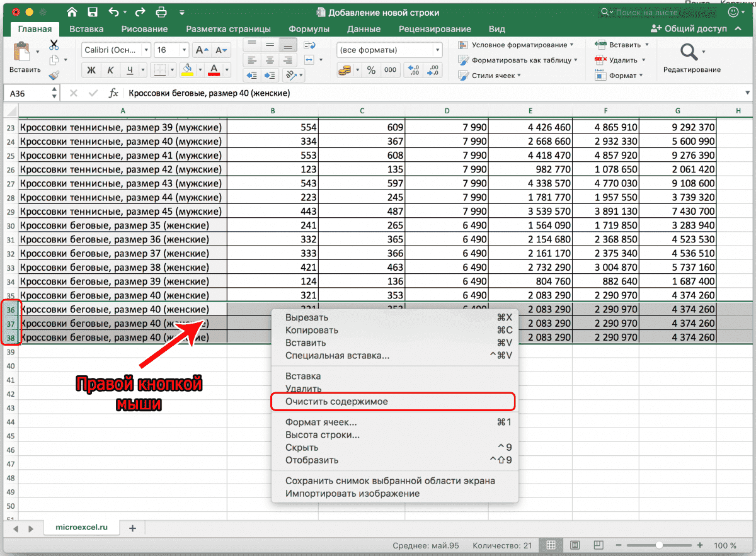Click the Print icon in quick access toolbar
The height and width of the screenshot is (556, 756).
[161, 12]
